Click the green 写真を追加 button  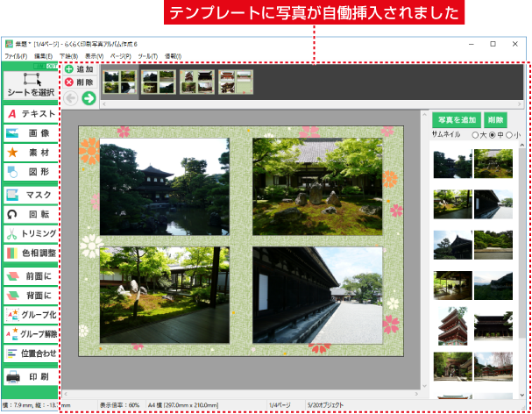coord(456,119)
